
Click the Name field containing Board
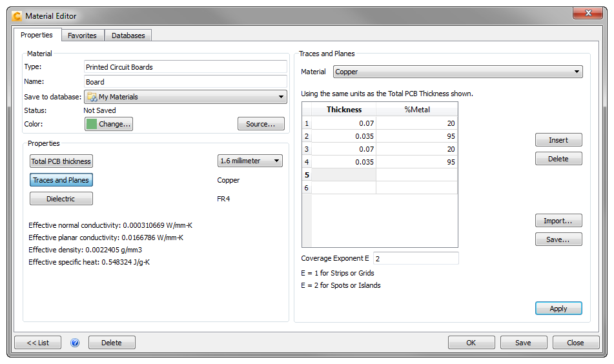pos(185,82)
